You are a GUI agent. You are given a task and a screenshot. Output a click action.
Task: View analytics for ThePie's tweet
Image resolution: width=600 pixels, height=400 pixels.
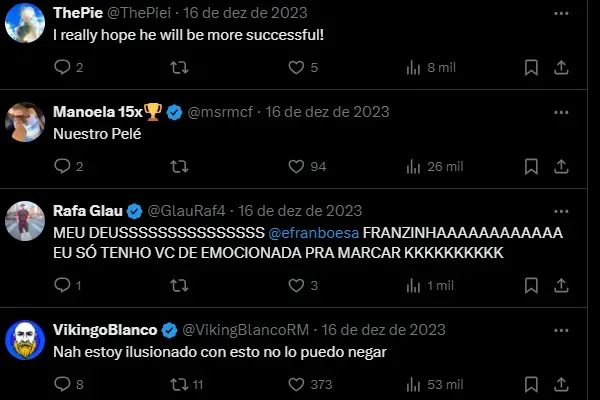click(x=414, y=68)
